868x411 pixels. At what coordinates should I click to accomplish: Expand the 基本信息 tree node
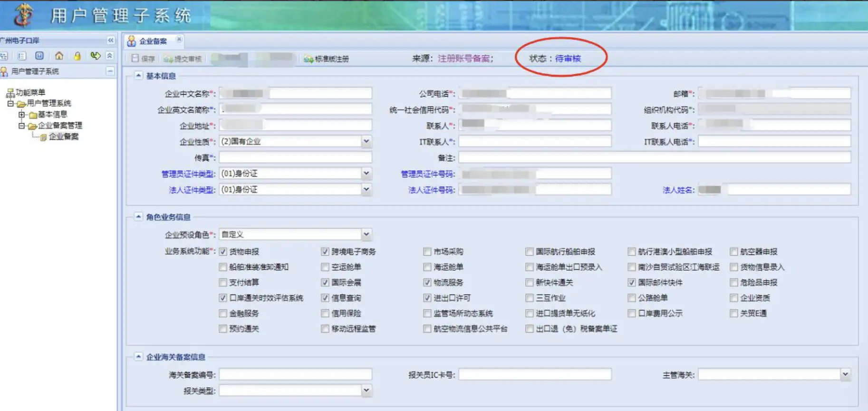[22, 115]
